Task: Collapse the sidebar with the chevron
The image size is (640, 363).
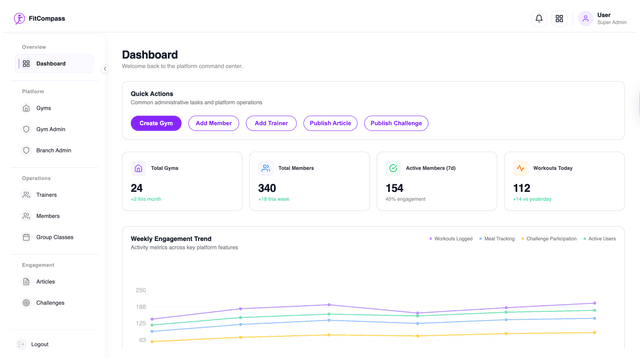Action: (x=105, y=69)
